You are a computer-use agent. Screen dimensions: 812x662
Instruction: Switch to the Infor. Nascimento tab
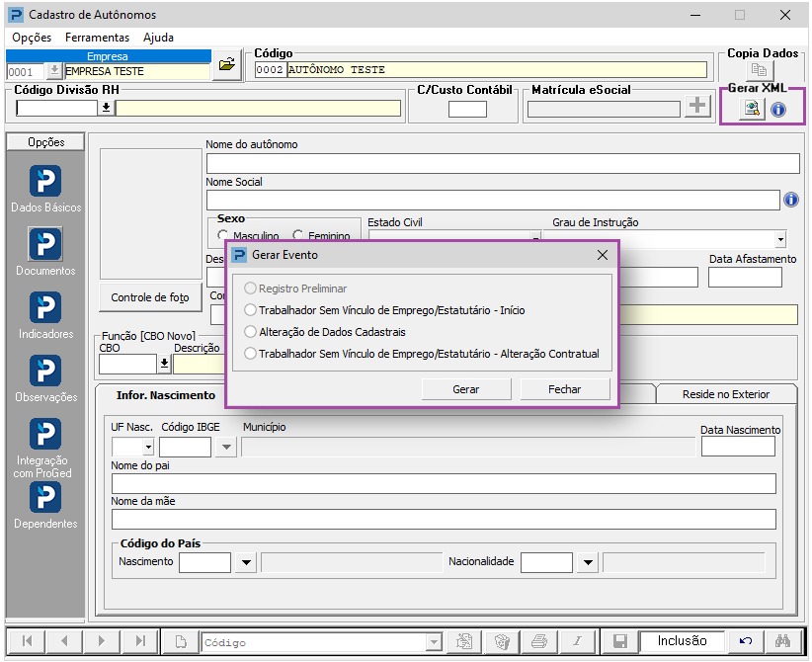(x=166, y=395)
